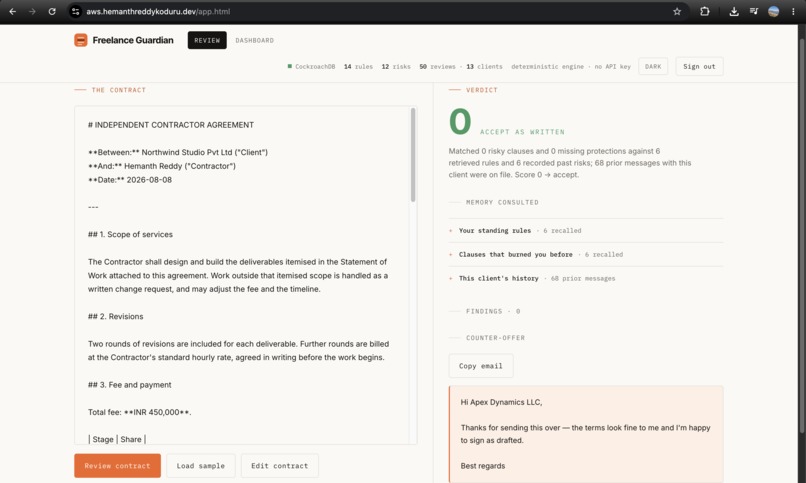Expand Clauses that burned you before

[586, 254]
